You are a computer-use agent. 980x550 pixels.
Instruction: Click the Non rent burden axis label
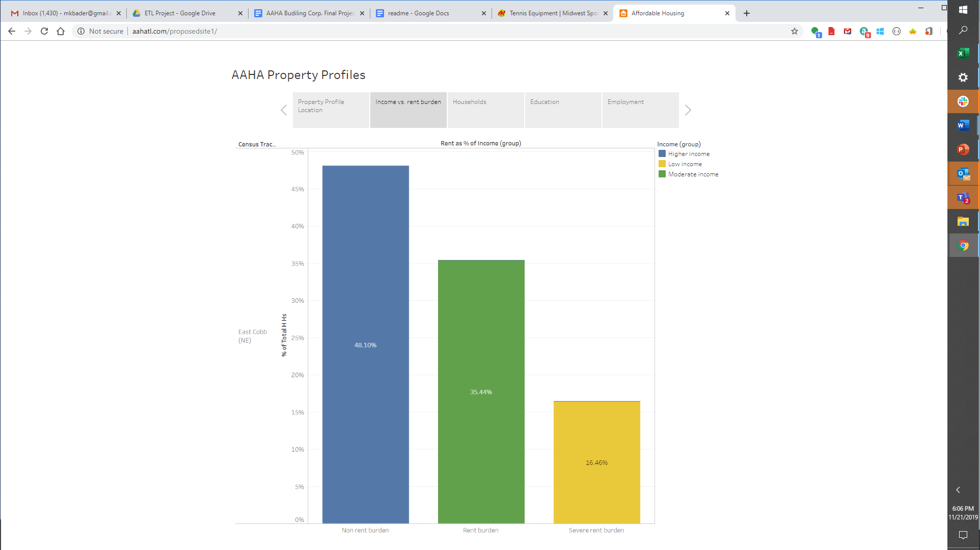365,530
